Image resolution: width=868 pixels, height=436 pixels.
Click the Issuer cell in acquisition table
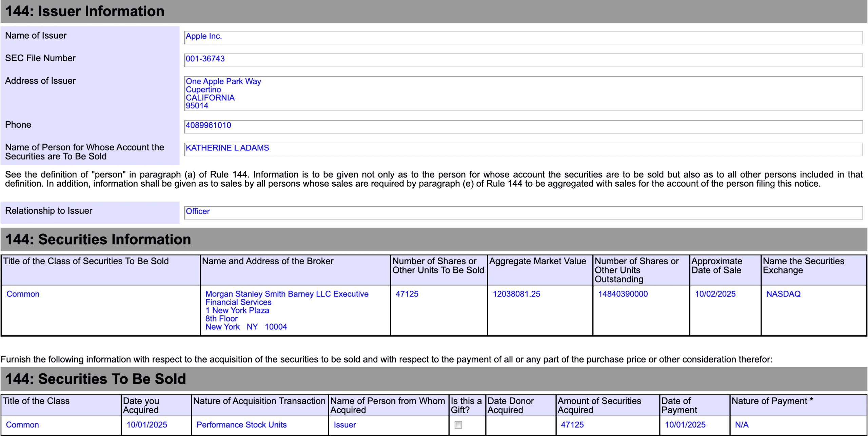[x=344, y=425]
